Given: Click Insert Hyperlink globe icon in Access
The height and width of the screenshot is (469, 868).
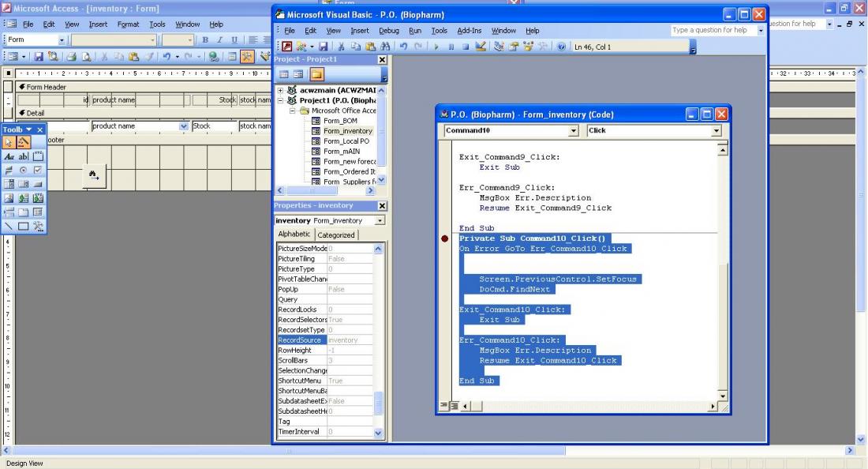Looking at the screenshot, I should [213, 57].
